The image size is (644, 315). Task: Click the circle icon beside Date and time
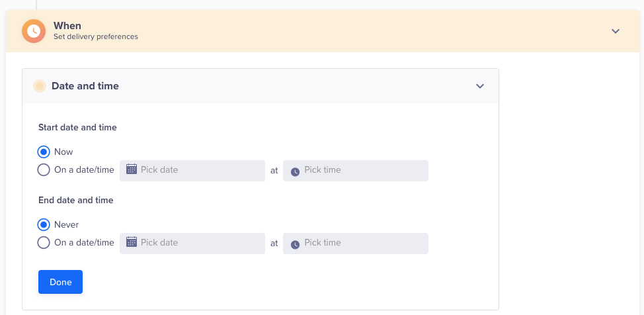(40, 86)
